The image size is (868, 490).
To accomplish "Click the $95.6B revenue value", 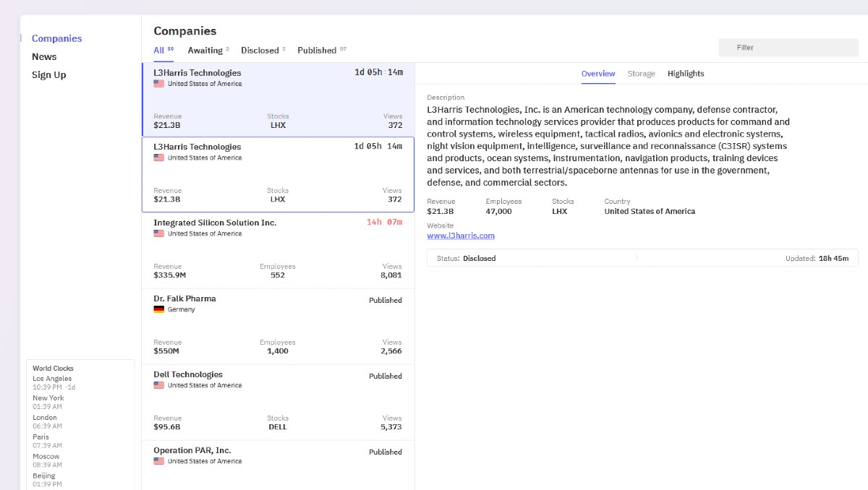I will coord(167,427).
